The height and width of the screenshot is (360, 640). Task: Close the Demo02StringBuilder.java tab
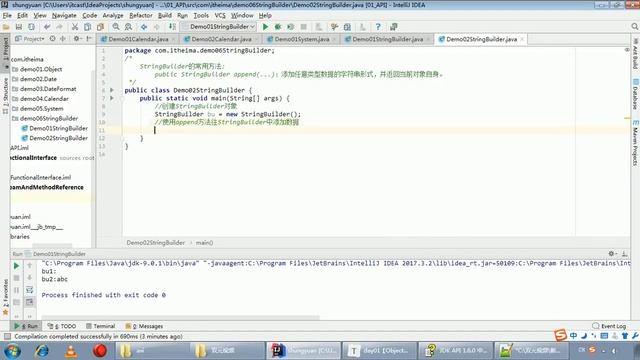click(522, 39)
